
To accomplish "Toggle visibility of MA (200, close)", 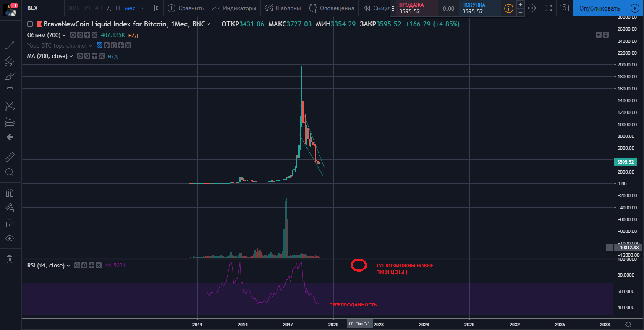I will [x=80, y=56].
